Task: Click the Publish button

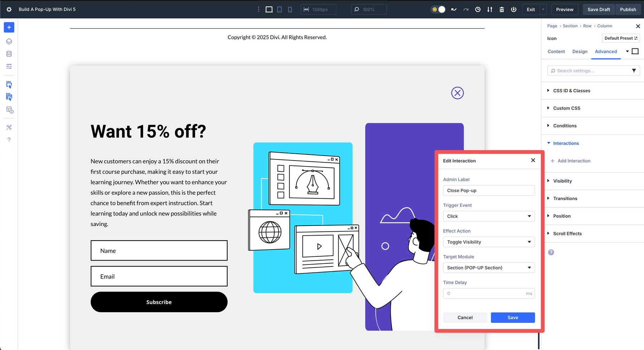Action: point(628,9)
